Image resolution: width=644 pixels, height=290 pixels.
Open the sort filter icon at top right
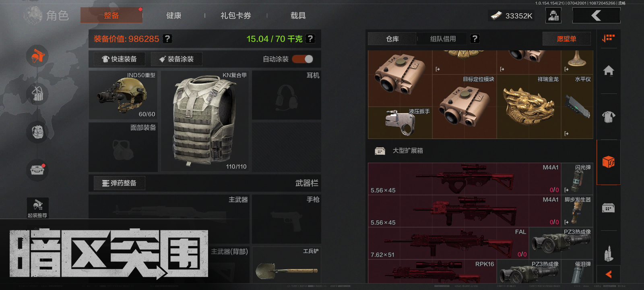coord(608,38)
